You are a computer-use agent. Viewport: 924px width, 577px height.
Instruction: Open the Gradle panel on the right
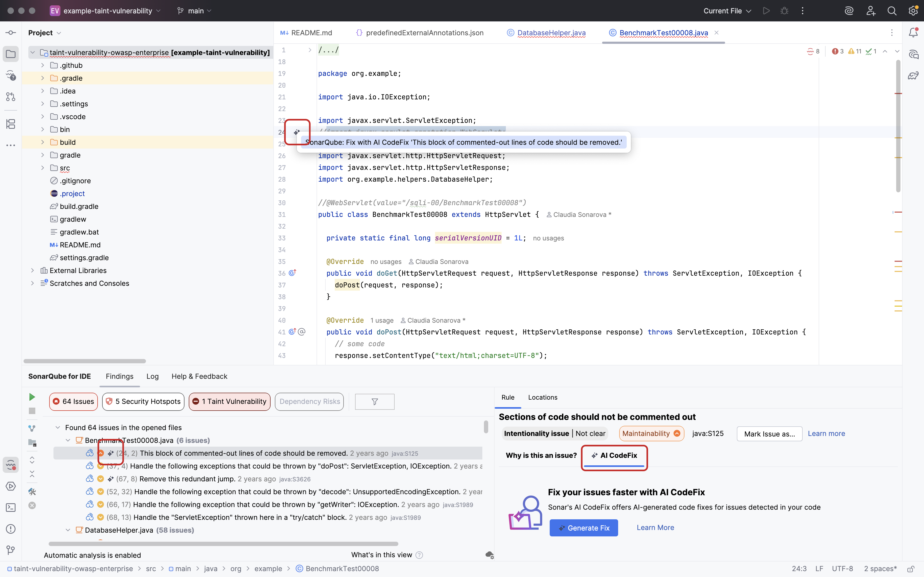pos(914,75)
